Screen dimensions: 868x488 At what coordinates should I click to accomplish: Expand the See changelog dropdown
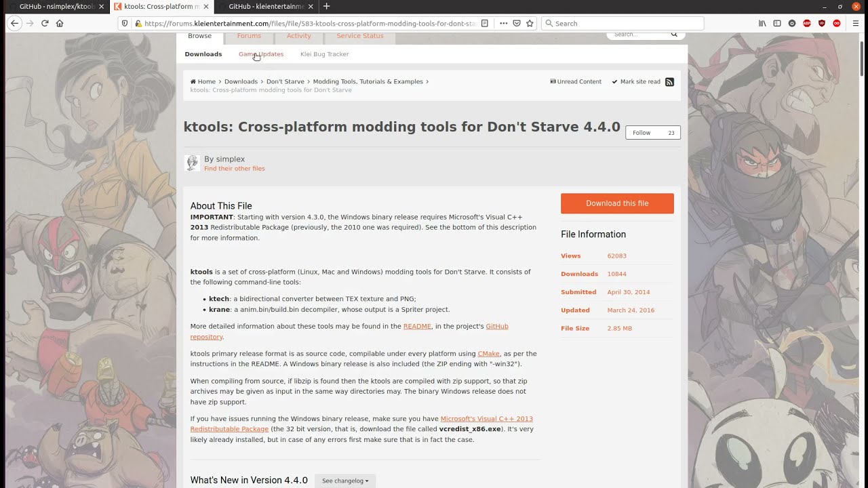point(345,481)
